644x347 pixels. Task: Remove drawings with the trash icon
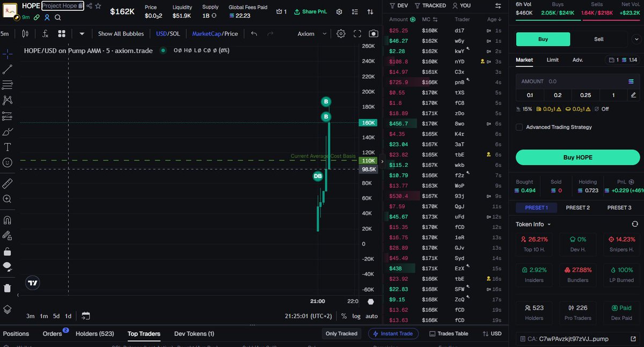8,288
